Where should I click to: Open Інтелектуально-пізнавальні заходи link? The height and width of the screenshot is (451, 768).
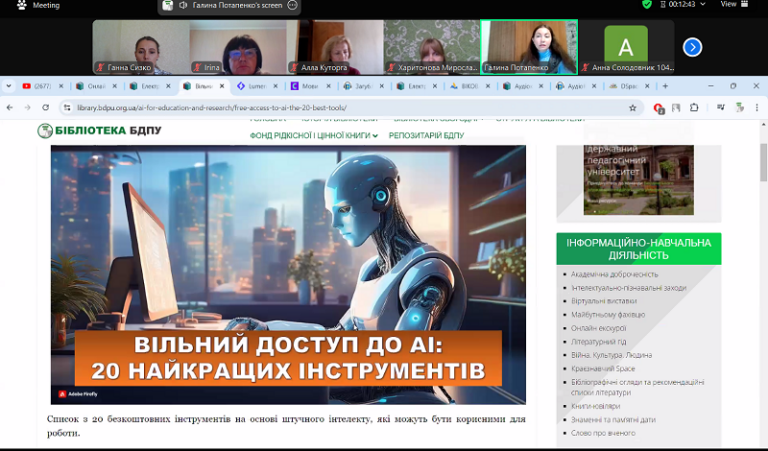[628, 288]
